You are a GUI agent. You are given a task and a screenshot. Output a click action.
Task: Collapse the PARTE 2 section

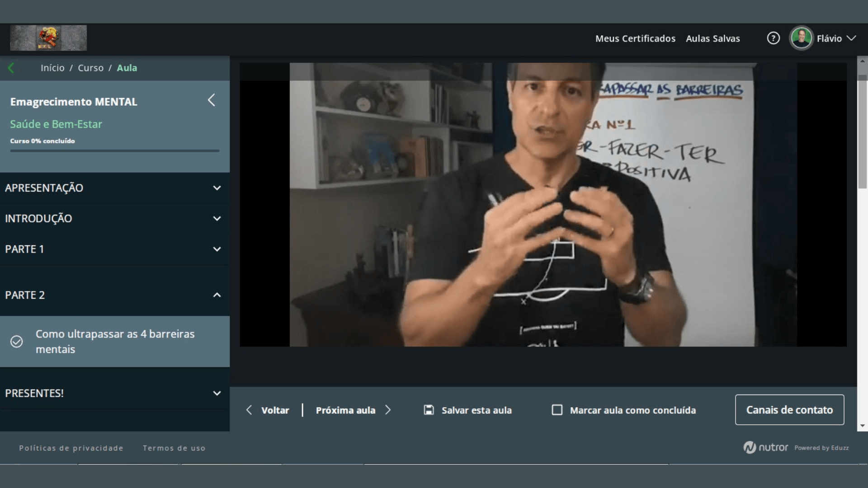point(217,295)
